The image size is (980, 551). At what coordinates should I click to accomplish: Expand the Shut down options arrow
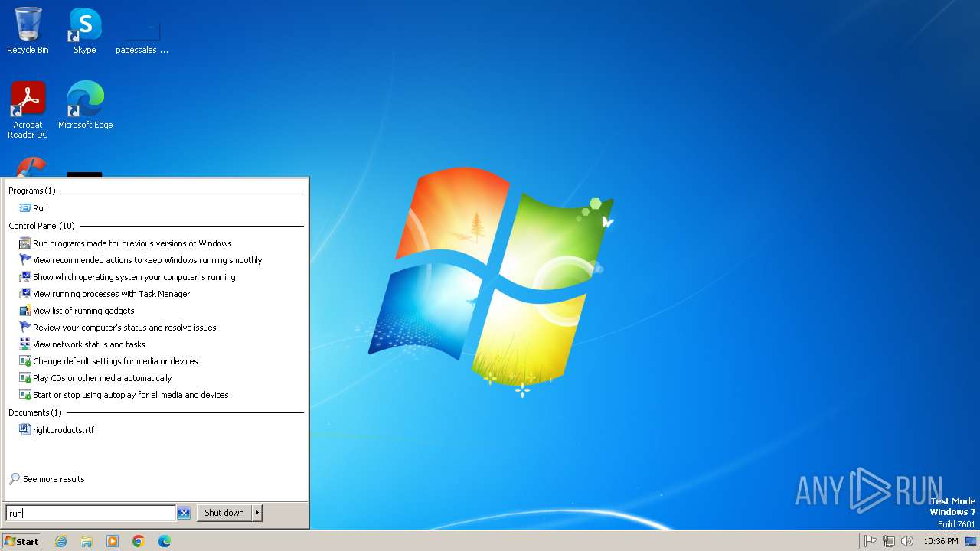[x=257, y=513]
